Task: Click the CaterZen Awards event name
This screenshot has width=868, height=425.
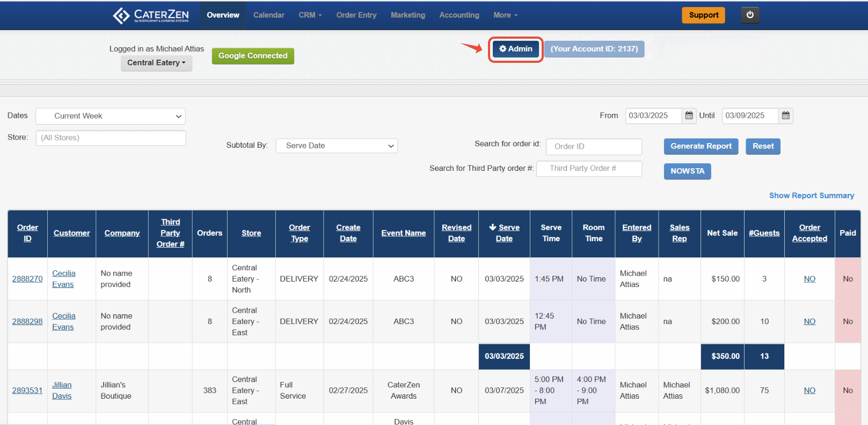Action: 404,391
